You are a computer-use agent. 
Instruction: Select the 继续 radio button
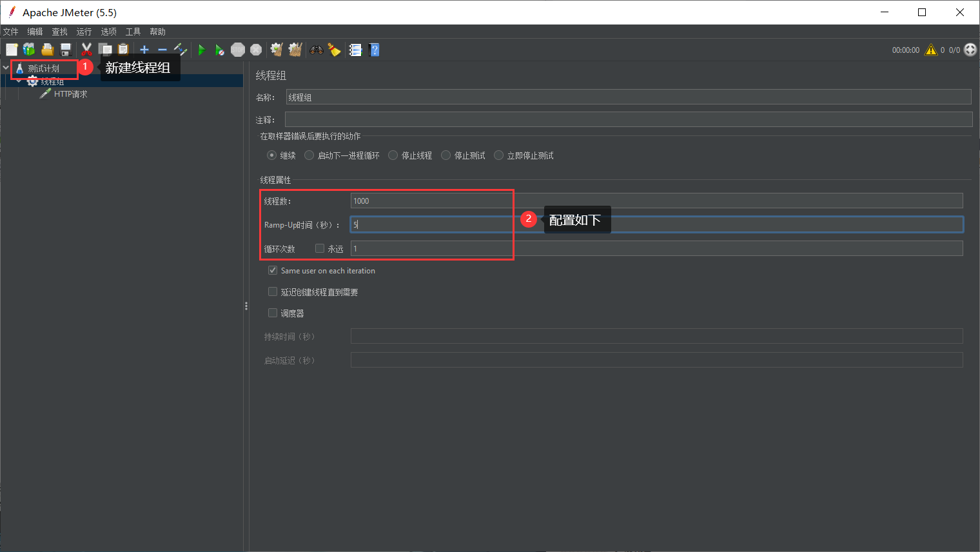[x=271, y=155]
